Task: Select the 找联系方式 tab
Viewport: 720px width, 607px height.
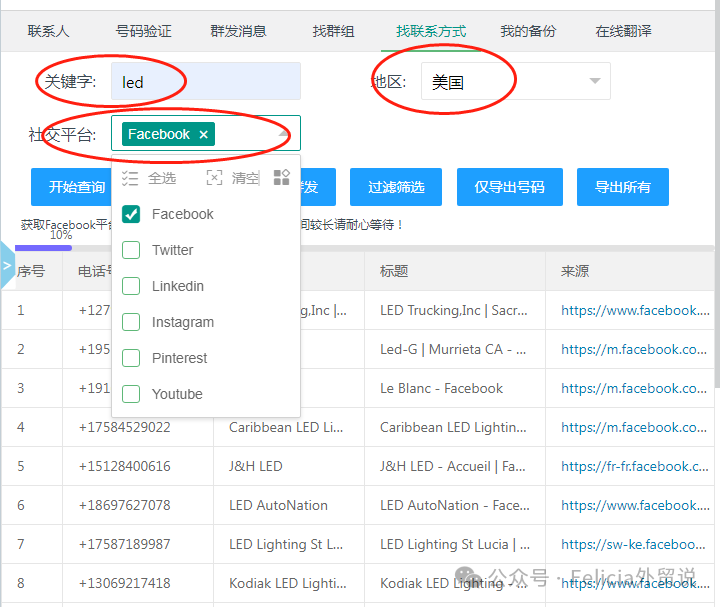Action: pyautogui.click(x=431, y=31)
